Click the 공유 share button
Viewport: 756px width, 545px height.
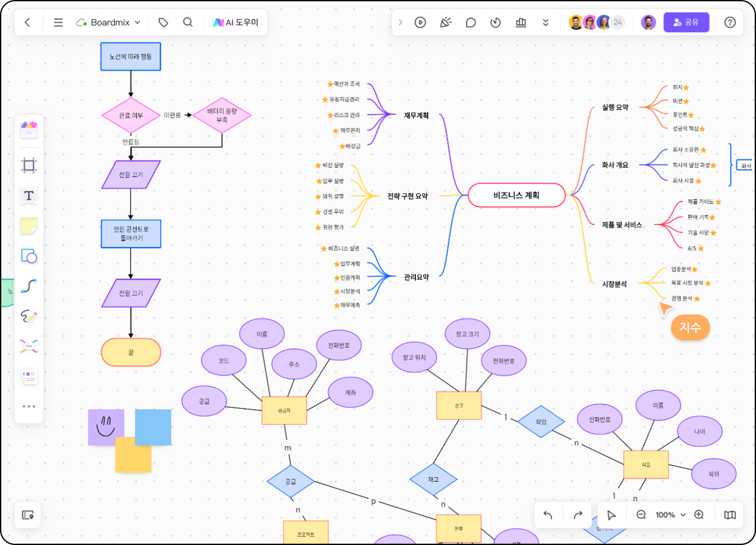[x=686, y=23]
